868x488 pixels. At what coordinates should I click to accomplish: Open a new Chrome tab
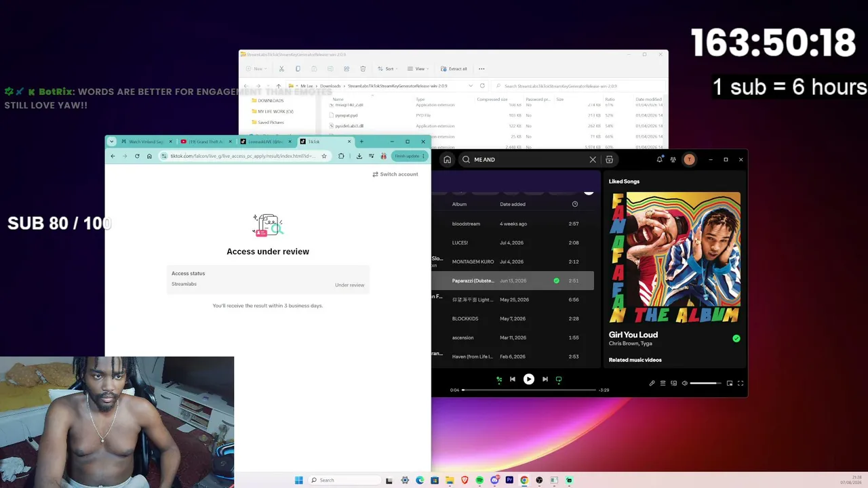(361, 142)
